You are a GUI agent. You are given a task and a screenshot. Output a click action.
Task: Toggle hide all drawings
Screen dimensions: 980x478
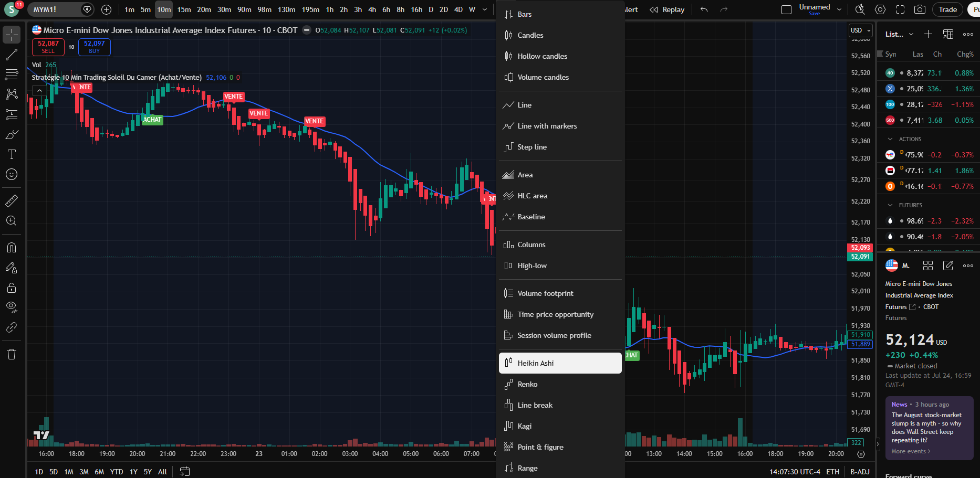coord(12,307)
